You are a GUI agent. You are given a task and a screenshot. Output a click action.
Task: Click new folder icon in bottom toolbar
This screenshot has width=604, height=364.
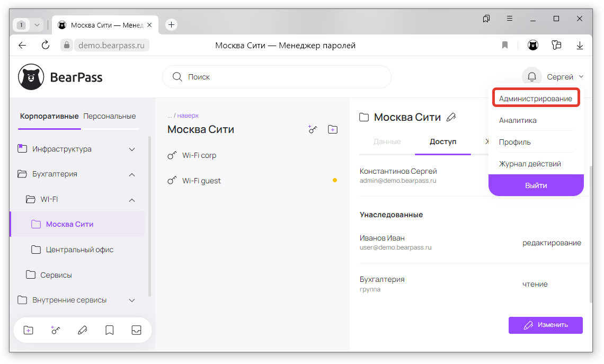29,330
